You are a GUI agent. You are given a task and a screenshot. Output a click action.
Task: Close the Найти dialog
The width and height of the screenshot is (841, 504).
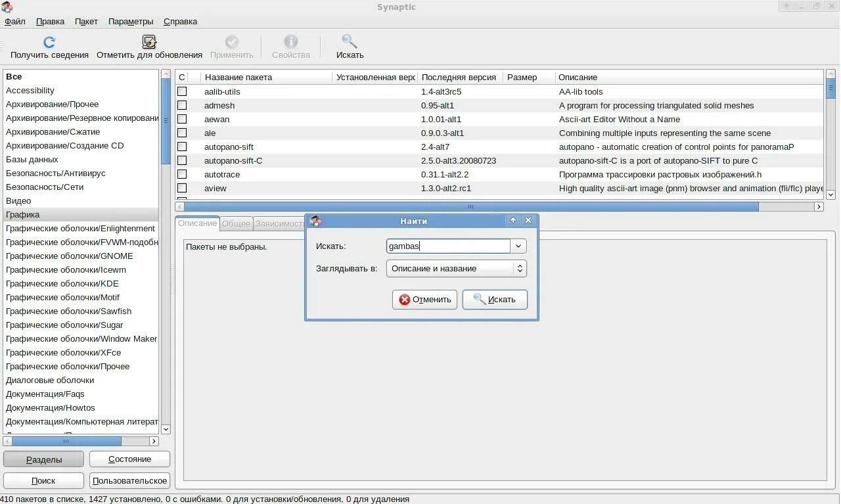click(528, 220)
